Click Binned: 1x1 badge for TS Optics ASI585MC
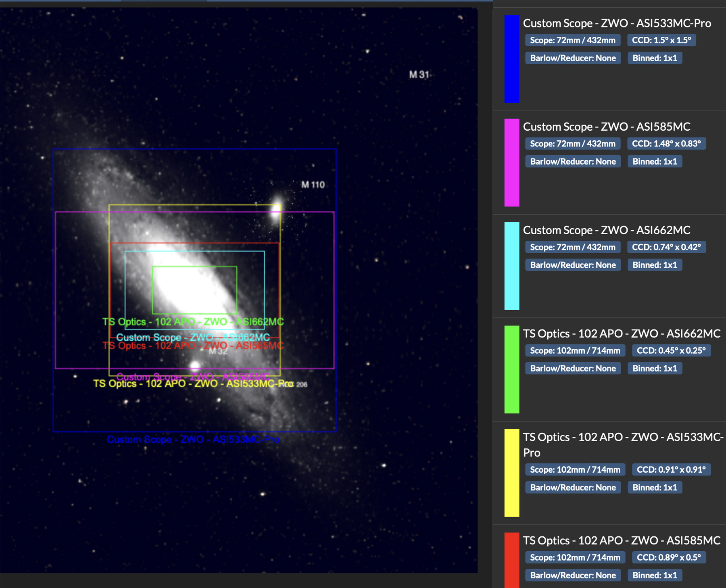The width and height of the screenshot is (726, 588). coord(655,575)
